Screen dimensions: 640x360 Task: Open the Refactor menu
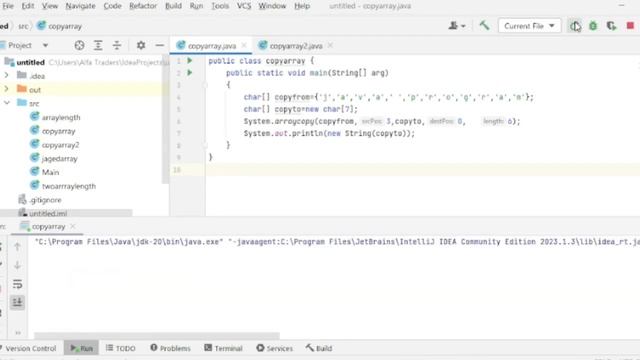[x=143, y=6]
